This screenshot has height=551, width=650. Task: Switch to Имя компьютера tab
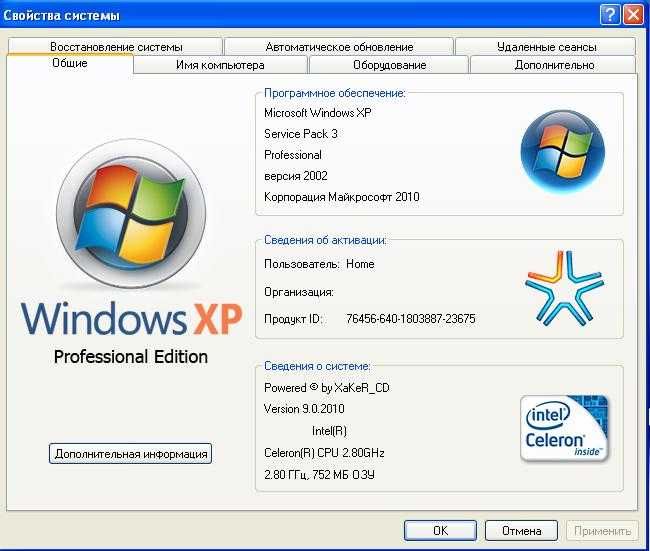click(220, 65)
